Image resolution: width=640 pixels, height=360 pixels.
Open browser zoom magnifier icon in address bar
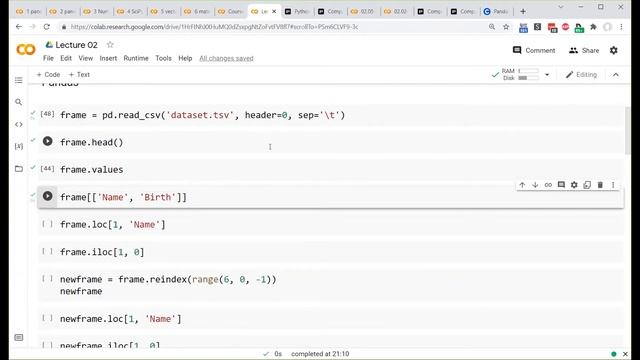tap(492, 27)
